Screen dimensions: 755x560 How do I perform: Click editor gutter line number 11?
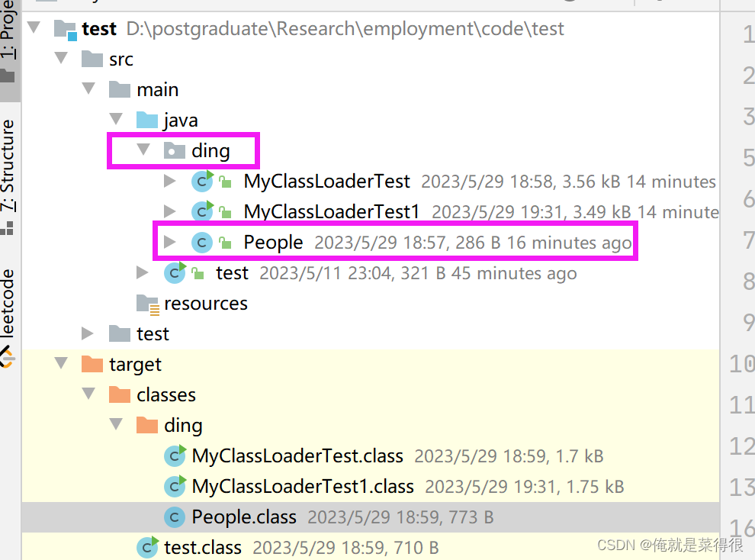(742, 404)
